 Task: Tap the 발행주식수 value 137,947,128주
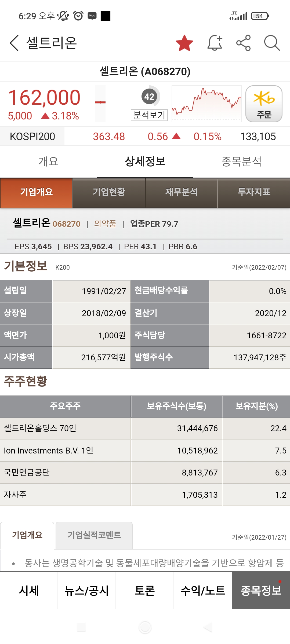point(260,357)
